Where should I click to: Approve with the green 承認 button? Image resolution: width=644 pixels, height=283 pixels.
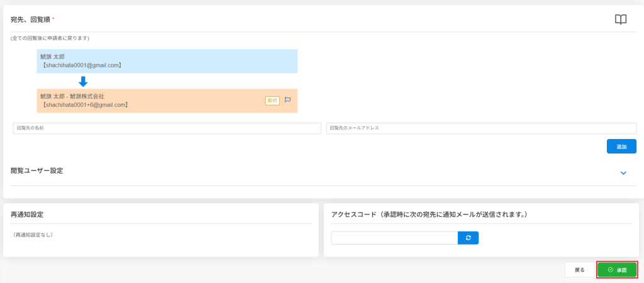(x=617, y=270)
